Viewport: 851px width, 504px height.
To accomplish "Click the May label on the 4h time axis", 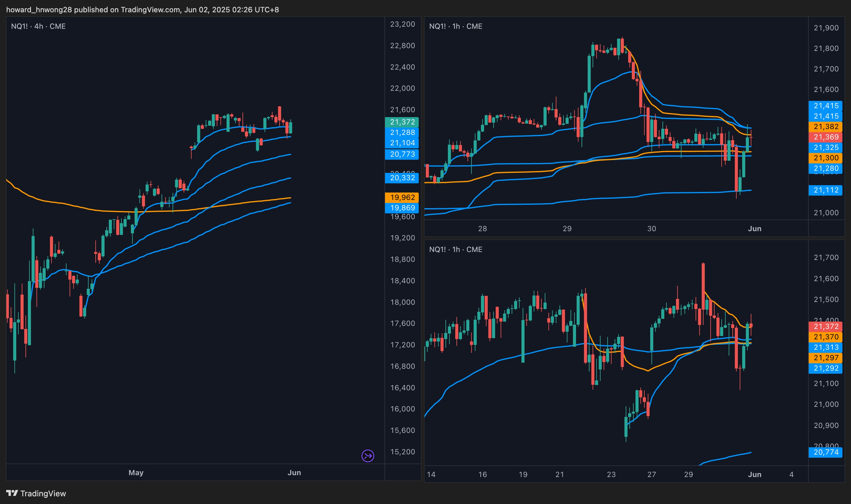I will point(136,472).
